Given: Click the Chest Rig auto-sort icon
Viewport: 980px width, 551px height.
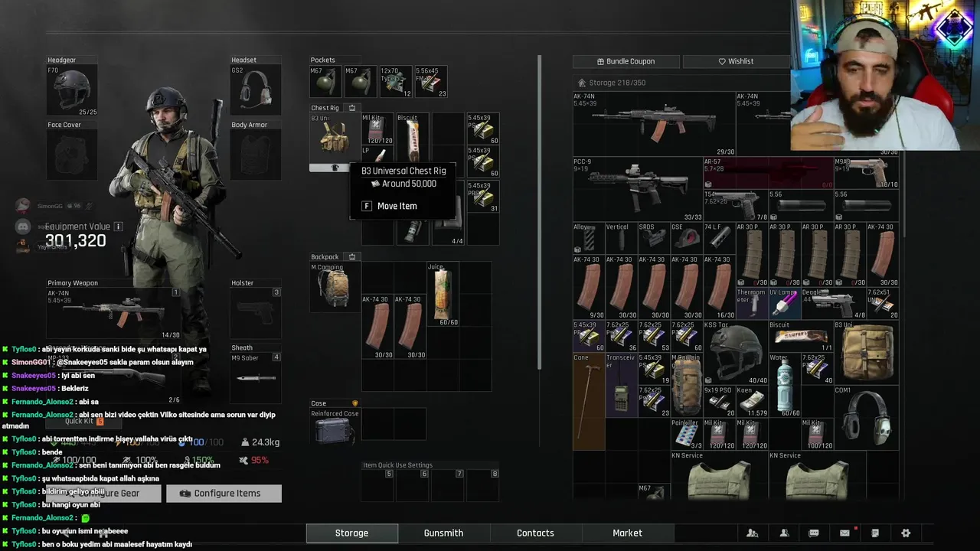Looking at the screenshot, I should coord(352,108).
